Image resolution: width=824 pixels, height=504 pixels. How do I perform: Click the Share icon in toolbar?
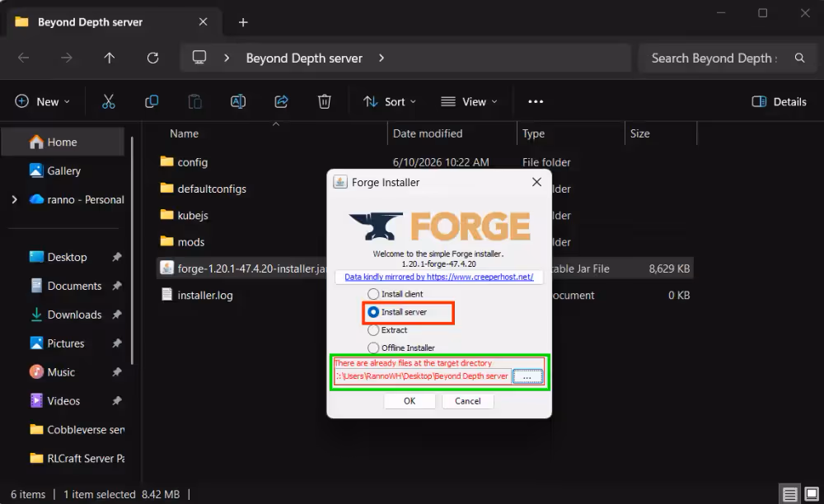(x=281, y=101)
